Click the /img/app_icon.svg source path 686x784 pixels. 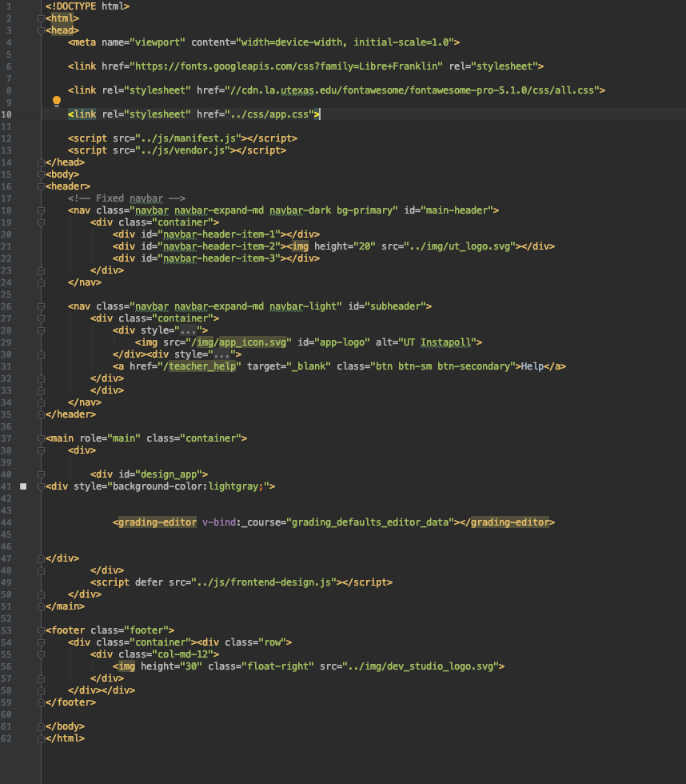(239, 342)
